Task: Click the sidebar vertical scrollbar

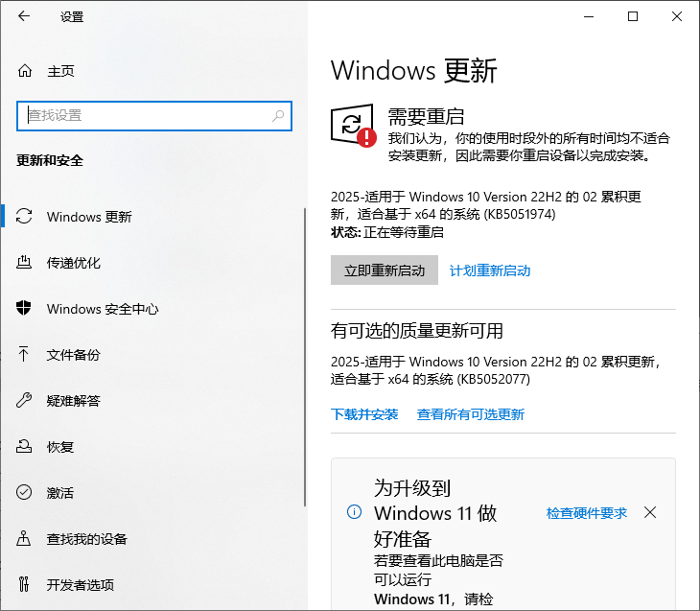Action: (x=305, y=358)
